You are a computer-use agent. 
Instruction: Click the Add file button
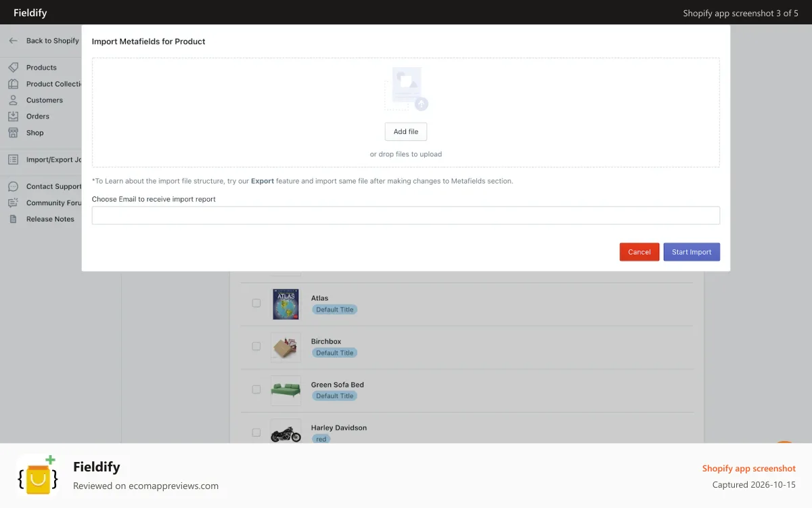coord(406,131)
